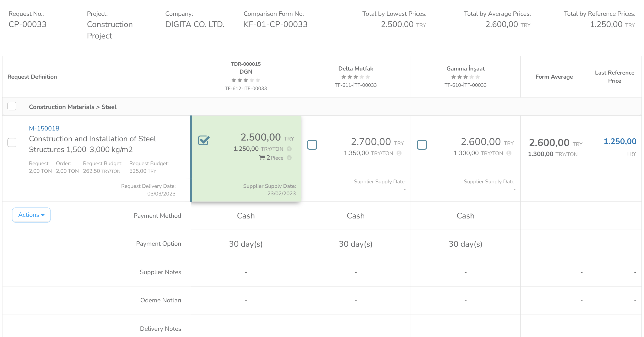This screenshot has width=644, height=337.
Task: Click comparison form number KF-01-CP-00033
Action: pos(276,24)
